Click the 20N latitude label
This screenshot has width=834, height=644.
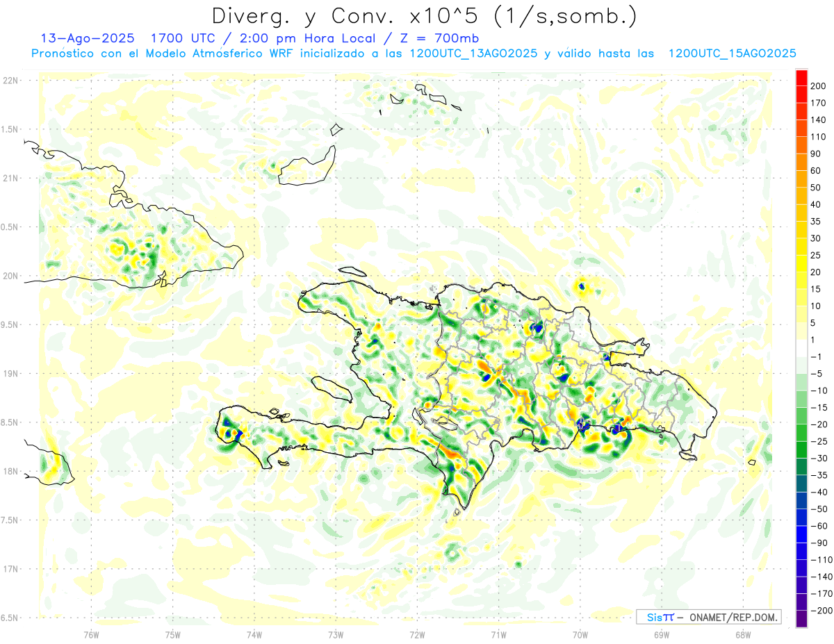[x=10, y=276]
